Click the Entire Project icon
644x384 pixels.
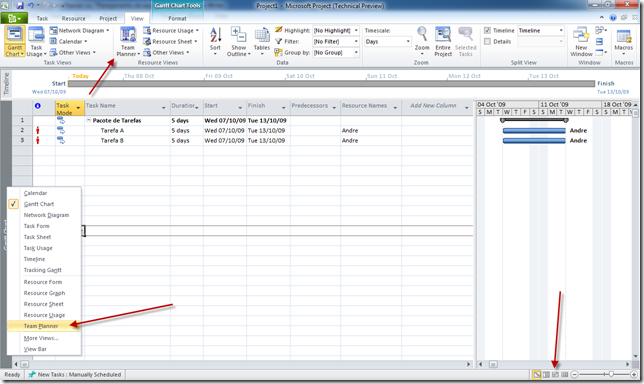(443, 35)
